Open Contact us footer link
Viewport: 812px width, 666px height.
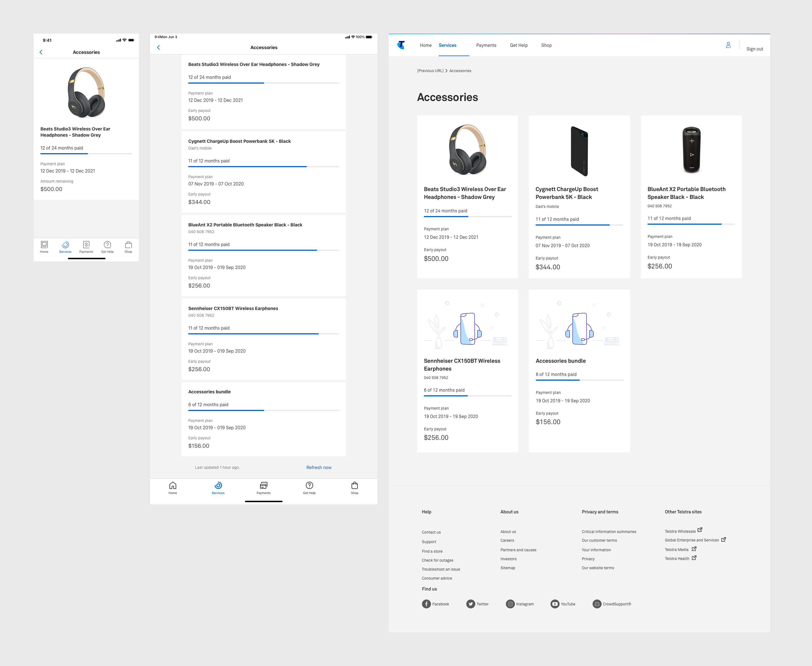pyautogui.click(x=431, y=532)
